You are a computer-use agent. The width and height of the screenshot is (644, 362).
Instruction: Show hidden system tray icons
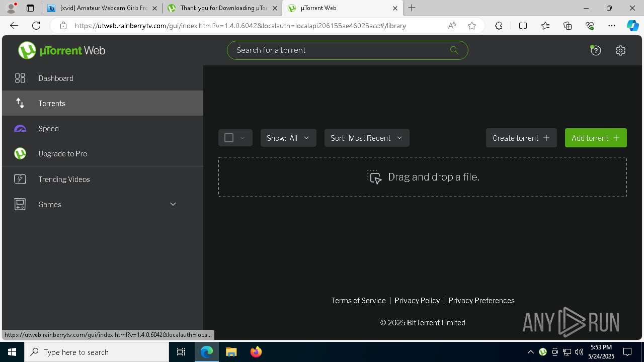tap(530, 352)
